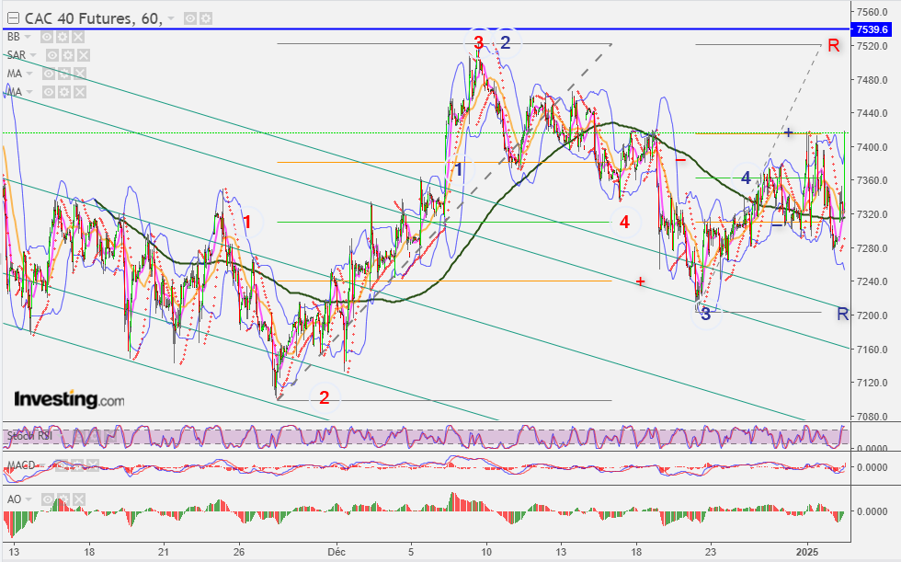Click the 2025 label on time axis
The image size is (924, 562).
(807, 553)
